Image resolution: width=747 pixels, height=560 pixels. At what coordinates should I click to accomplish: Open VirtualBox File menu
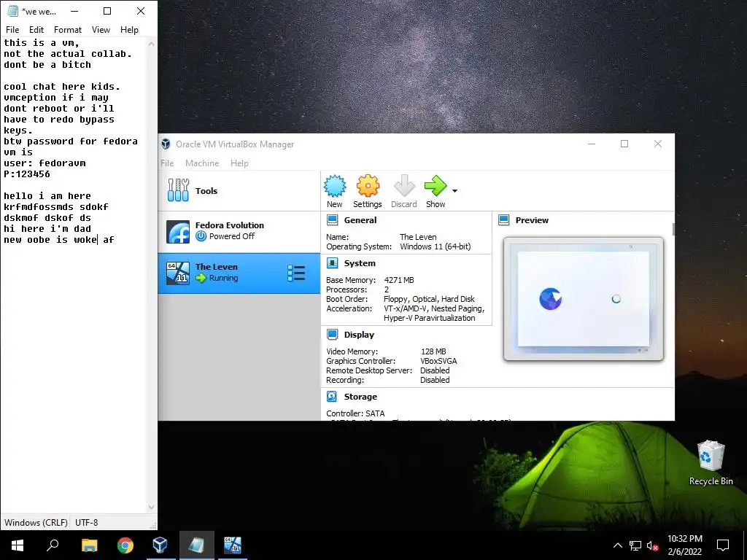coord(167,163)
